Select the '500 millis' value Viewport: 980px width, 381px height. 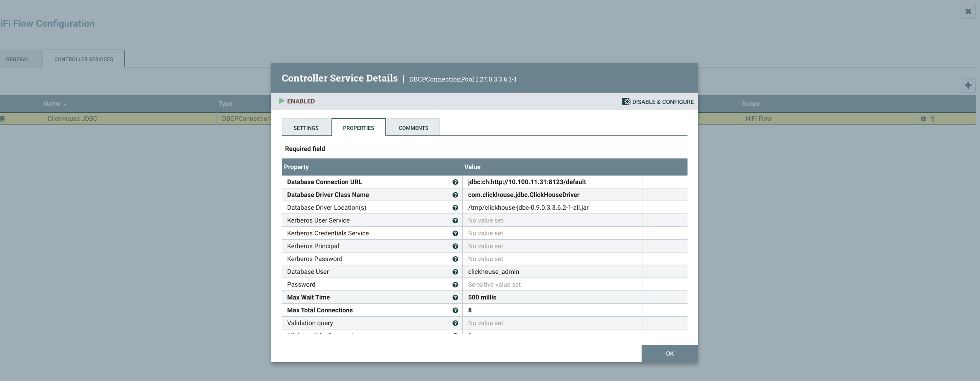click(482, 297)
